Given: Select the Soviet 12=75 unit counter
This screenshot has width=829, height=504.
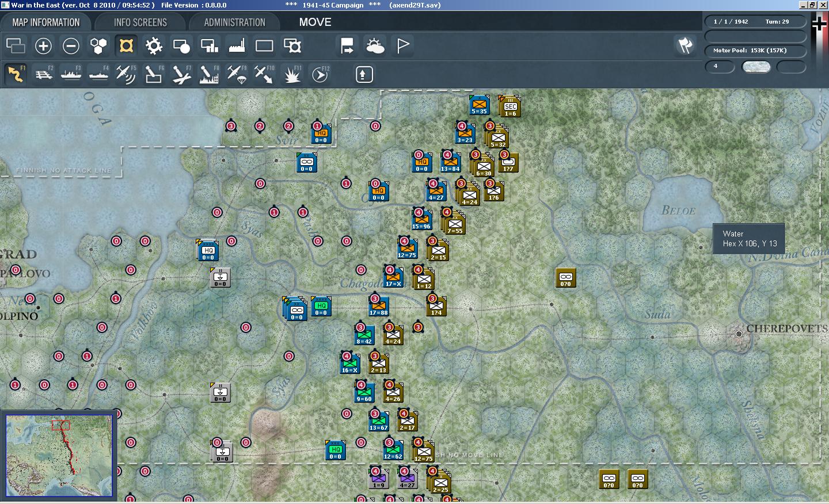Looking at the screenshot, I should 424,451.
